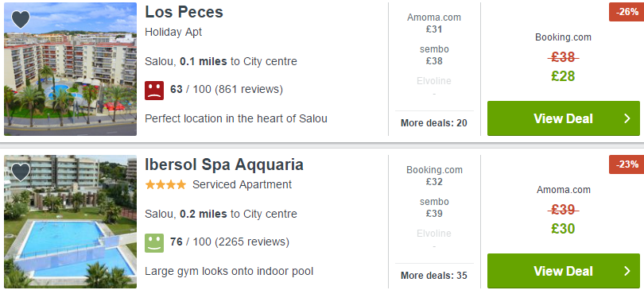Click the red sad face rating icon
This screenshot has height=290, width=644.
pyautogui.click(x=154, y=91)
